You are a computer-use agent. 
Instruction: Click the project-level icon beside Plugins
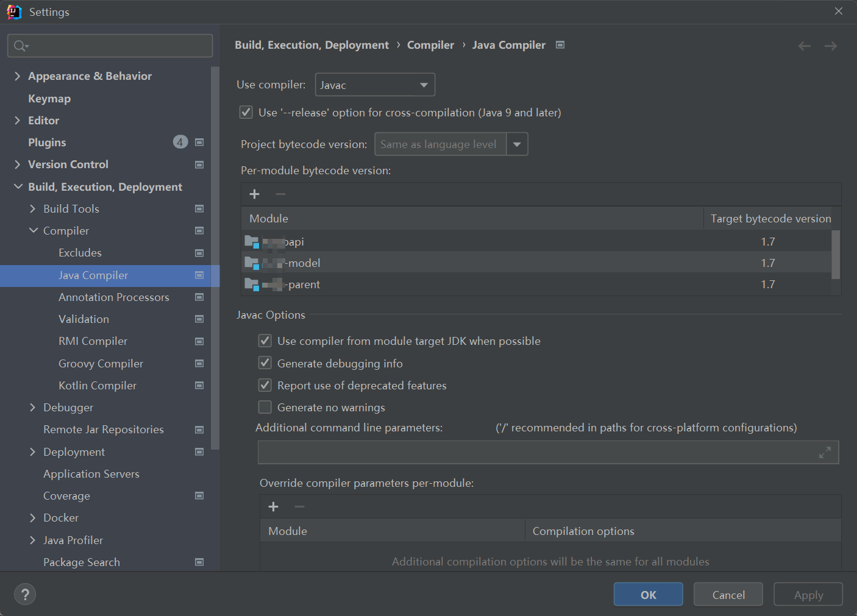[x=199, y=143]
